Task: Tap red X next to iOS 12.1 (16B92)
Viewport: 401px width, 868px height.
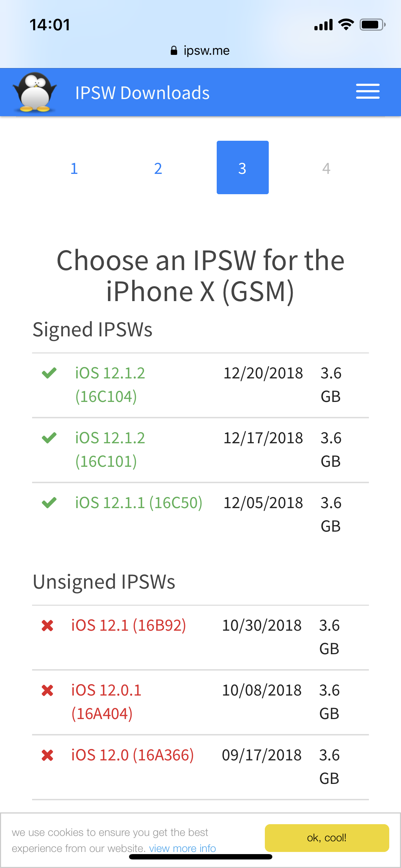Action: (47, 625)
